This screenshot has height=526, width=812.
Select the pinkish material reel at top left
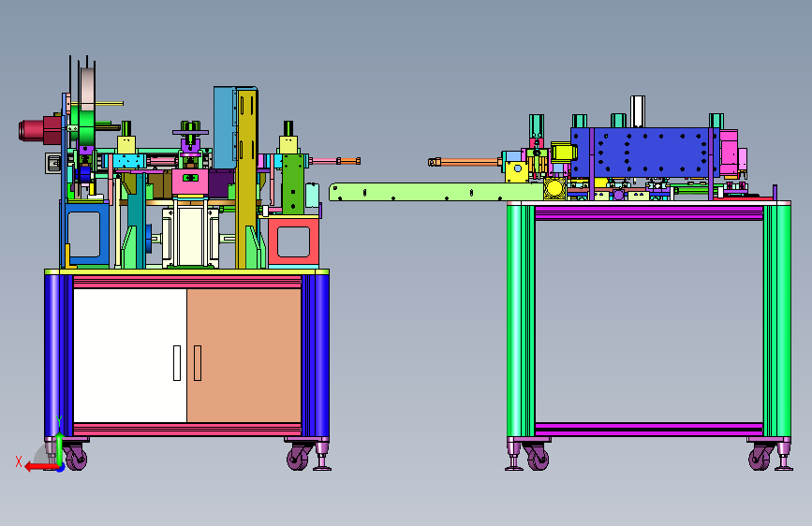pyautogui.click(x=87, y=89)
